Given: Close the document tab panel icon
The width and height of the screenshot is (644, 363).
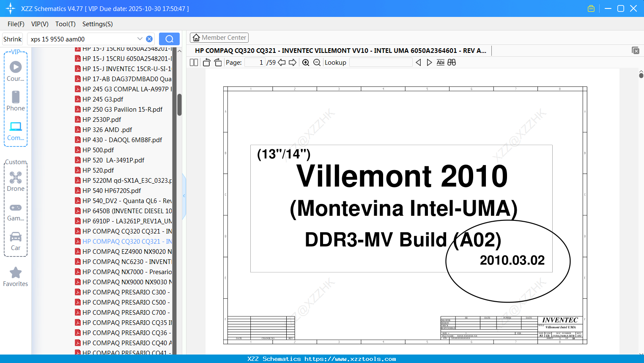Looking at the screenshot, I should click(636, 50).
